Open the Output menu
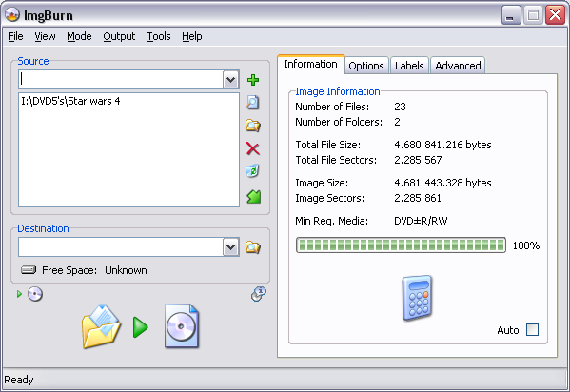This screenshot has width=570, height=392. click(119, 36)
